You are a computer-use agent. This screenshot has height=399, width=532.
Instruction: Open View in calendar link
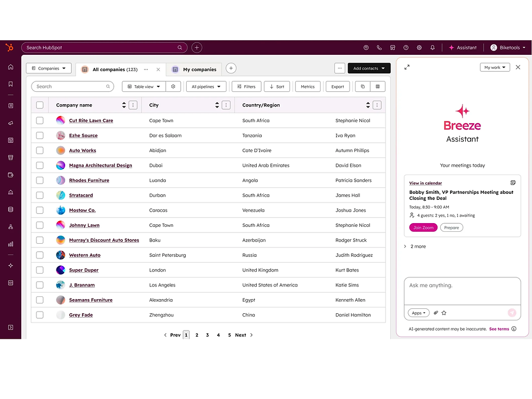click(x=426, y=183)
